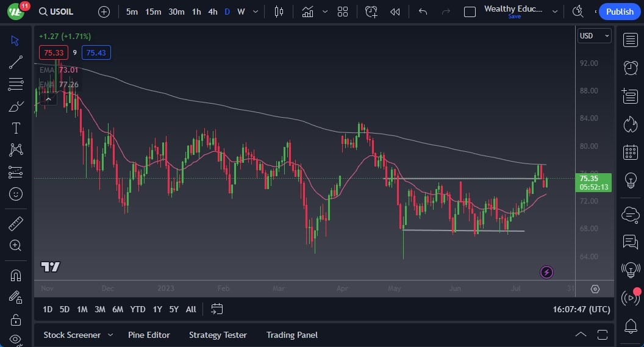This screenshot has height=347, width=644.
Task: Click the blue Publish button
Action: tap(620, 12)
